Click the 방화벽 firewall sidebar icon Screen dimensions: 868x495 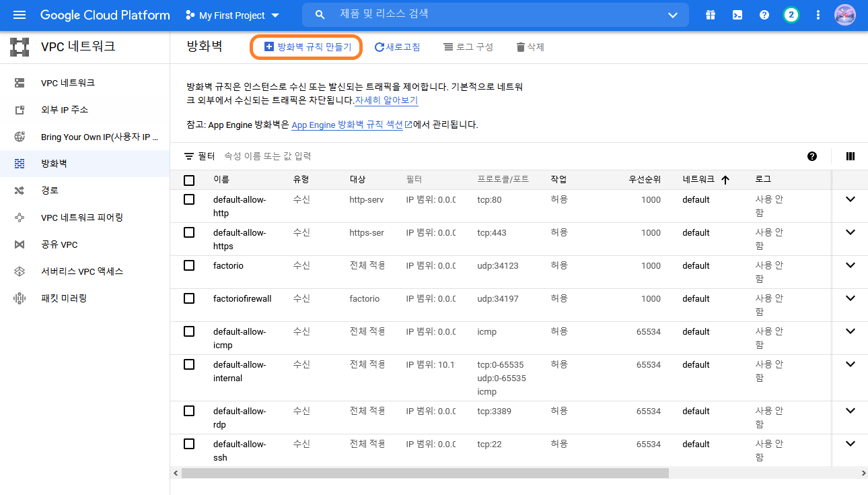[x=20, y=164]
